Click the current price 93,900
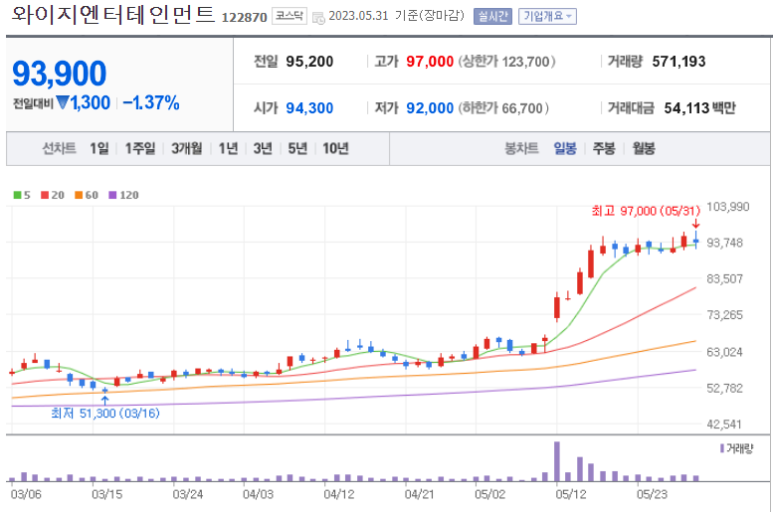 click(59, 73)
